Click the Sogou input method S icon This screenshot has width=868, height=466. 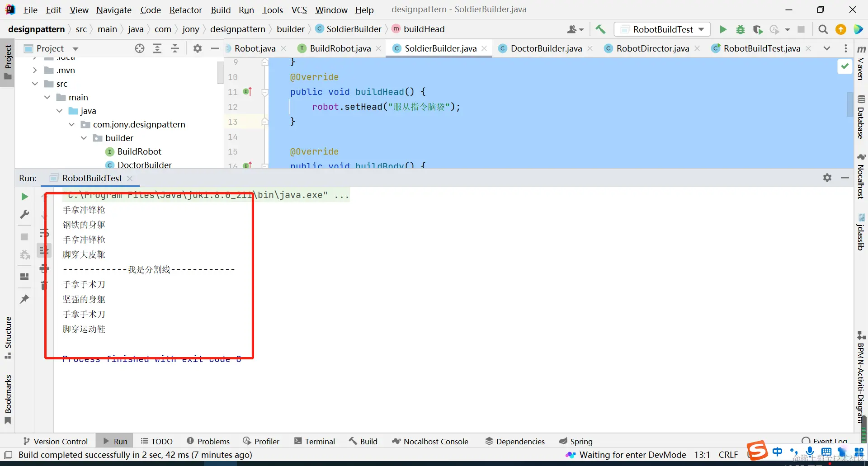pyautogui.click(x=757, y=451)
